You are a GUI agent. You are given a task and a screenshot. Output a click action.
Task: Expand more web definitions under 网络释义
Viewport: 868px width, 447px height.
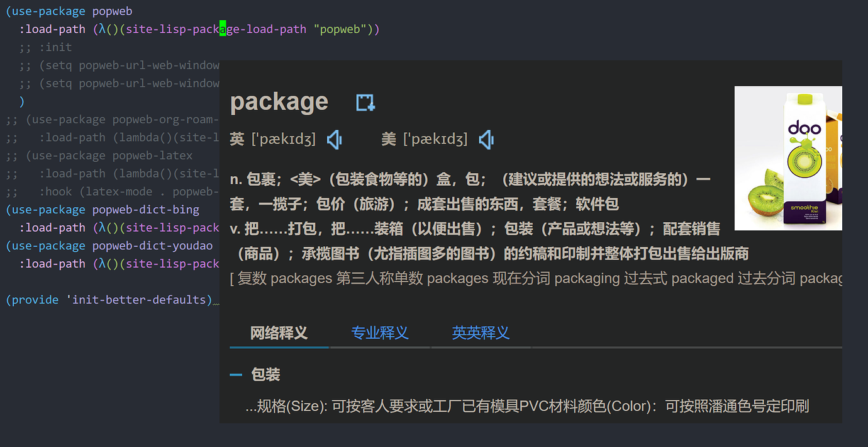(x=279, y=333)
